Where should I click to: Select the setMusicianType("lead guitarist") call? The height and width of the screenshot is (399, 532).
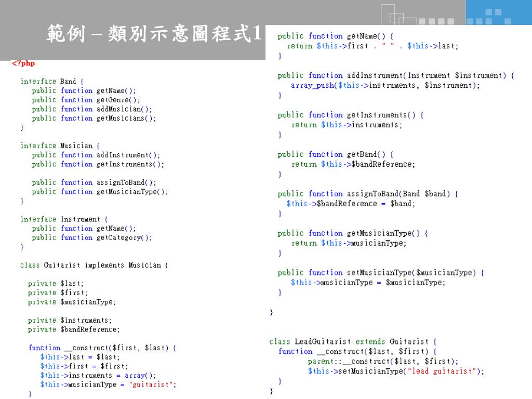[396, 371]
